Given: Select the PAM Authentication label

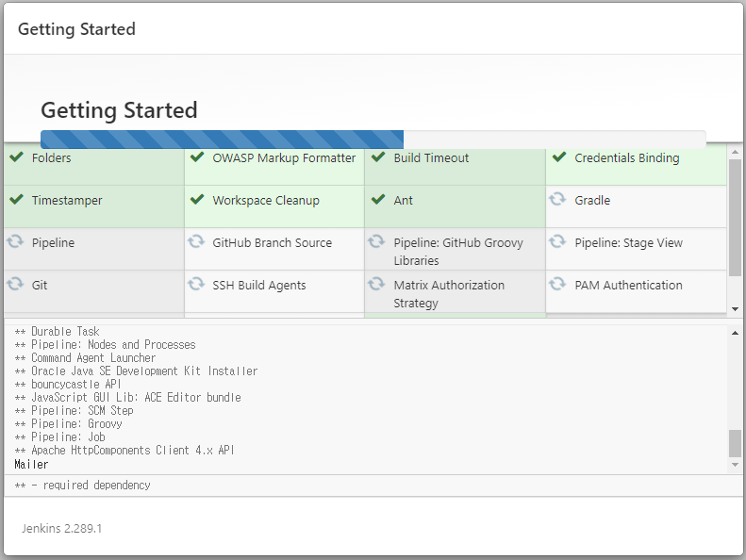Looking at the screenshot, I should click(628, 285).
